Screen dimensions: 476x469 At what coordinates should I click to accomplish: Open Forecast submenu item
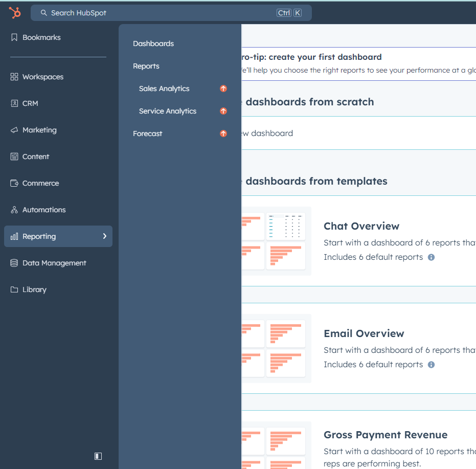pyautogui.click(x=148, y=133)
